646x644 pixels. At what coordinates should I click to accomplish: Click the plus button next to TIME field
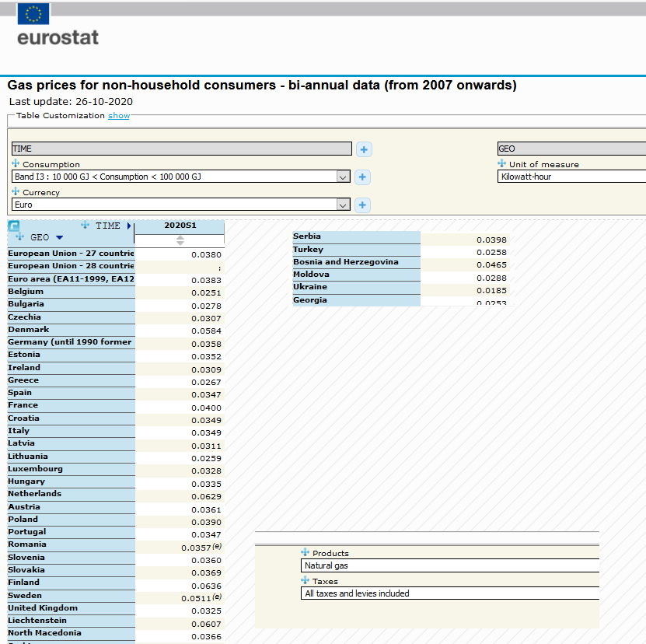tap(364, 149)
